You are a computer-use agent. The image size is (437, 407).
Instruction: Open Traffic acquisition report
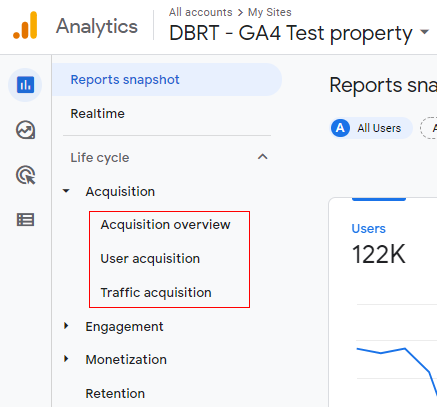(x=156, y=293)
